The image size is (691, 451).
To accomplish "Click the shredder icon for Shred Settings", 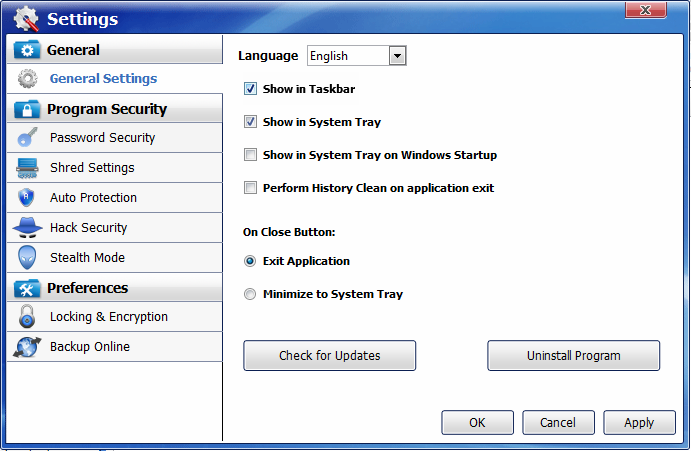I will [27, 168].
